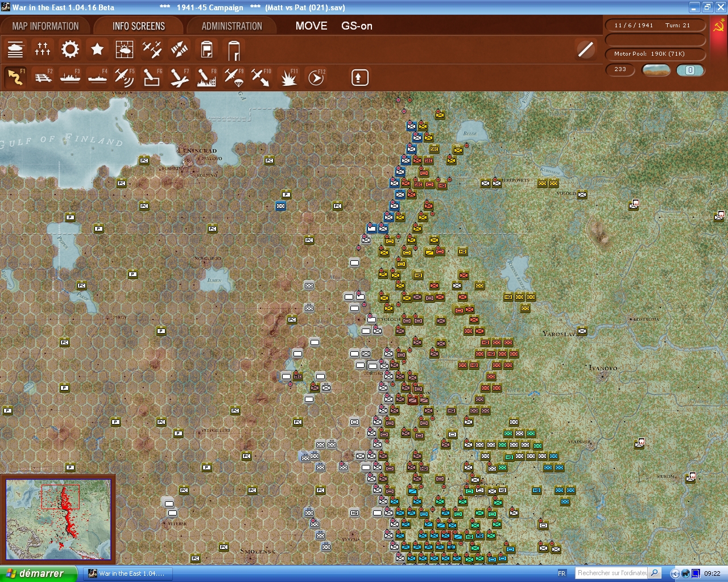Click the taskbar clock showing 09:22
This screenshot has width=728, height=582.
tap(712, 573)
